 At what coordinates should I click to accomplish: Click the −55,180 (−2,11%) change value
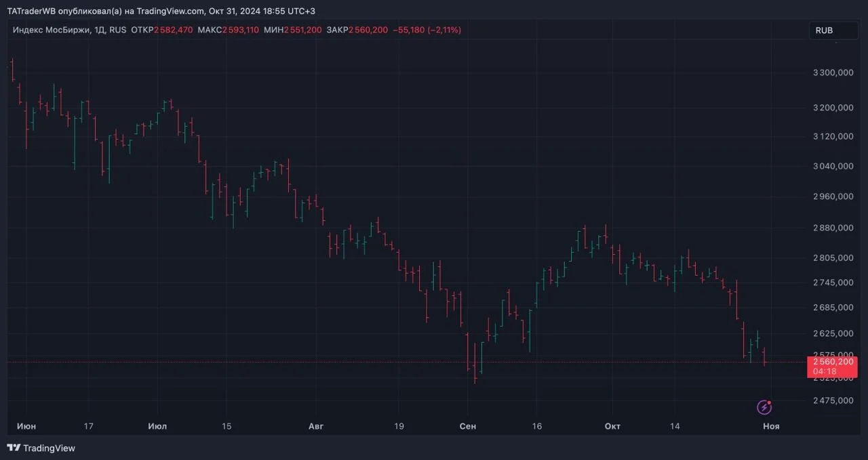click(x=427, y=30)
